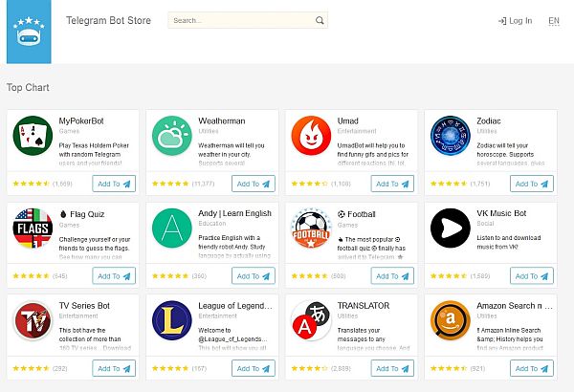Open the MyPokerBot playing cards icon
This screenshot has width=574, height=392.
33,136
